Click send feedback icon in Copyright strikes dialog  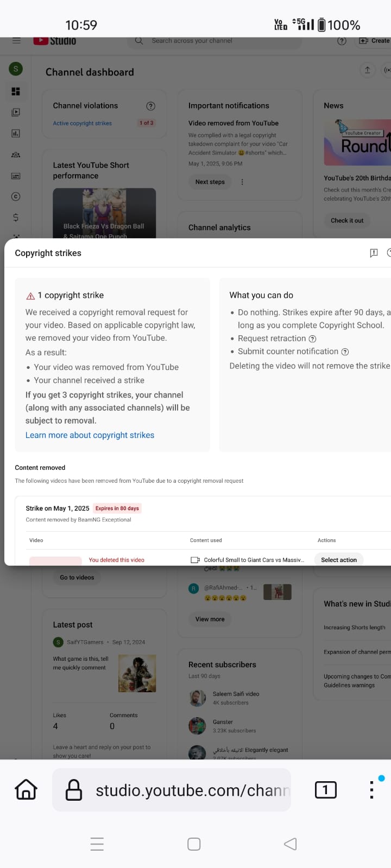[x=374, y=253]
